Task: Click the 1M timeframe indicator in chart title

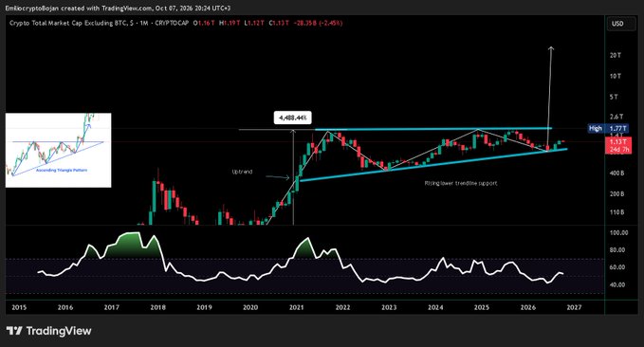Action: (144, 23)
